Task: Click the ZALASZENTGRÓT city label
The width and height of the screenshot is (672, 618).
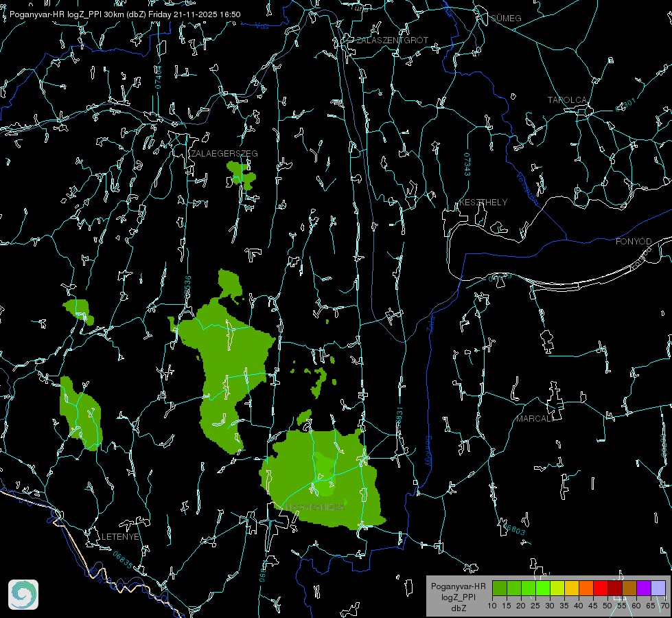Action: pos(392,41)
